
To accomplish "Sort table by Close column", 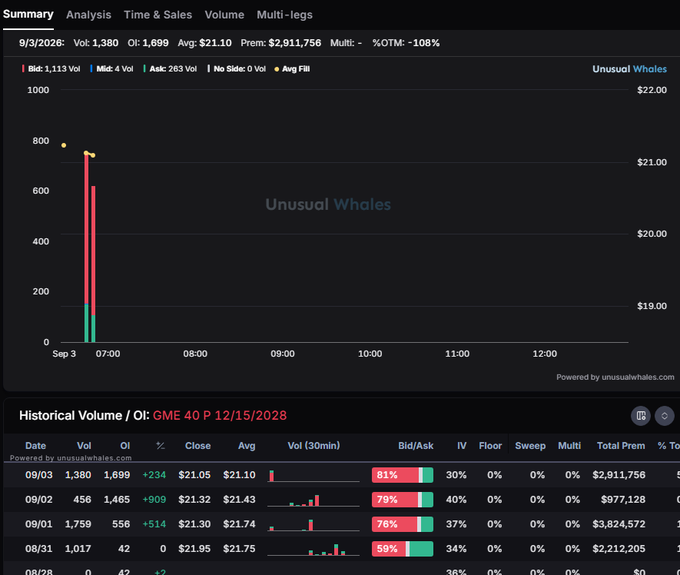I will (198, 446).
